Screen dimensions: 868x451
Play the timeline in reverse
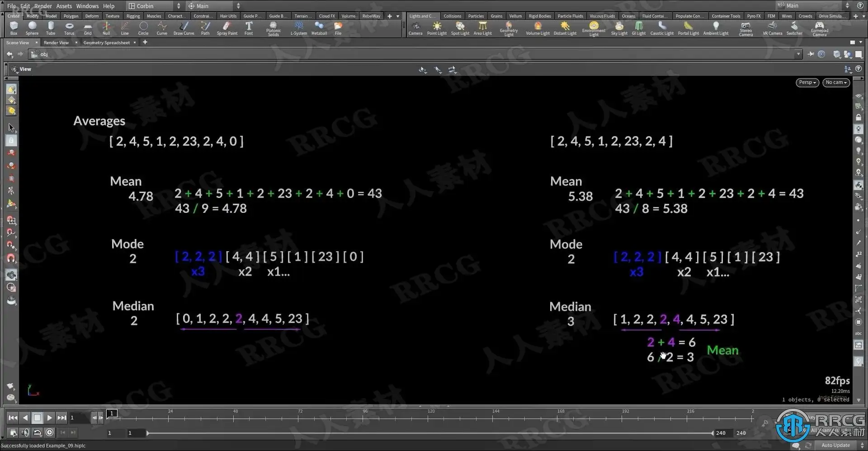(x=25, y=418)
